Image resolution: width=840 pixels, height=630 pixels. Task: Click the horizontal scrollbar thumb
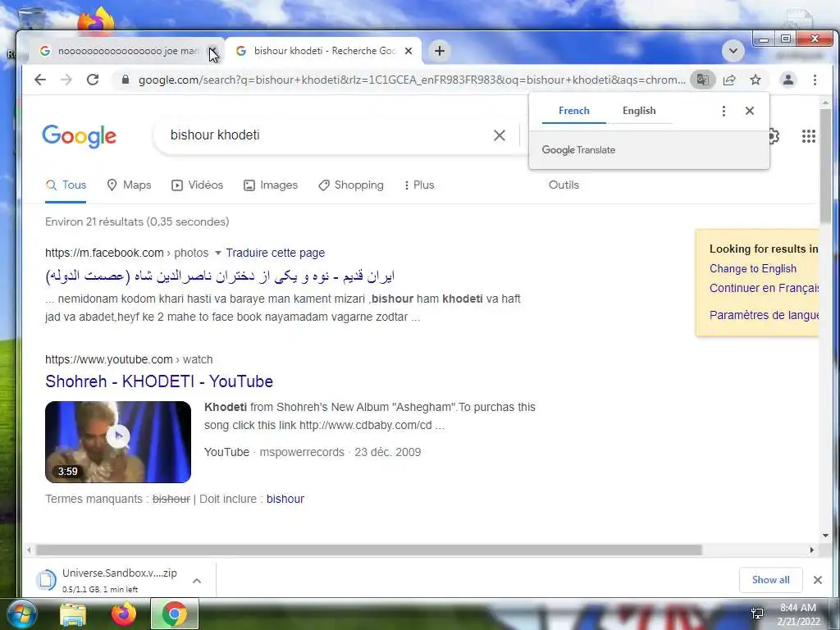[368, 550]
